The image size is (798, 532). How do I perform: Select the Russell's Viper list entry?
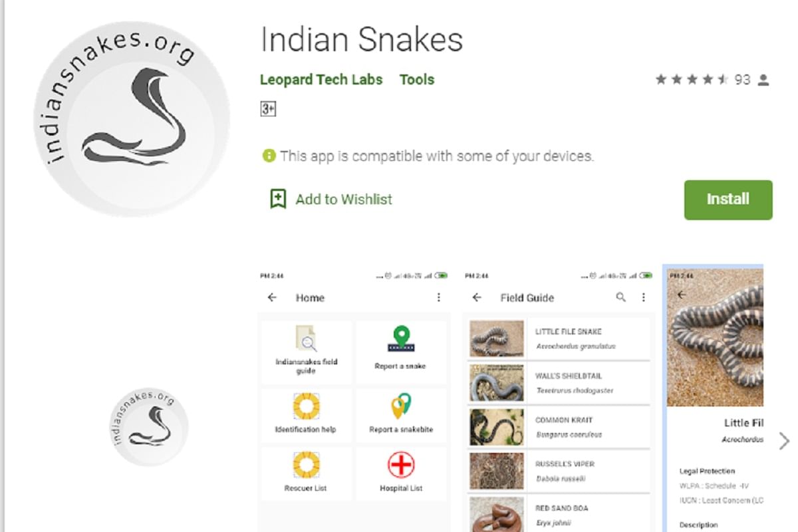(x=559, y=471)
